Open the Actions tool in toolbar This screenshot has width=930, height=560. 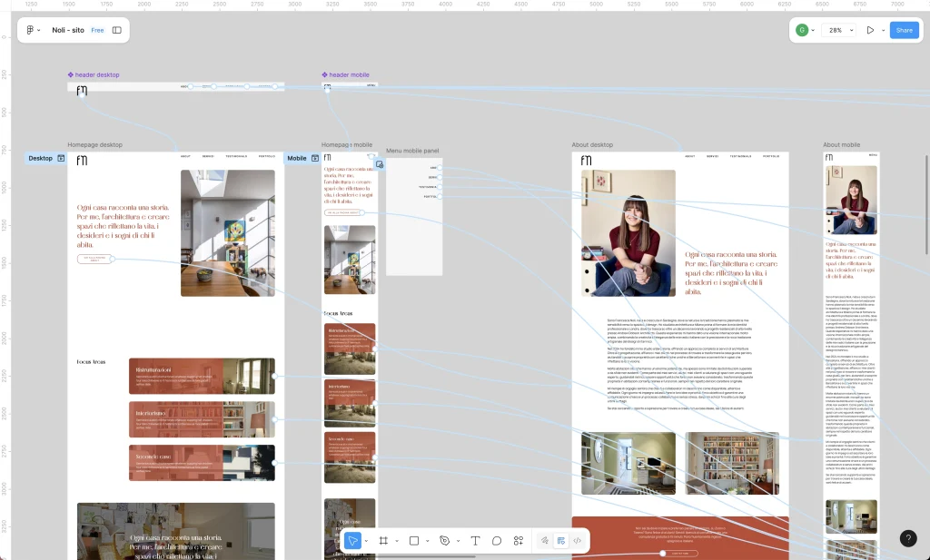(x=519, y=541)
